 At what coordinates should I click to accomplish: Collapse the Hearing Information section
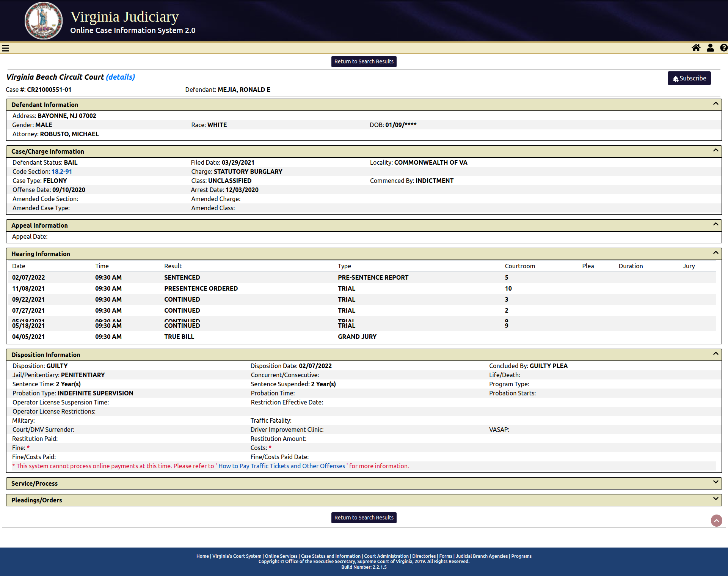coord(715,253)
